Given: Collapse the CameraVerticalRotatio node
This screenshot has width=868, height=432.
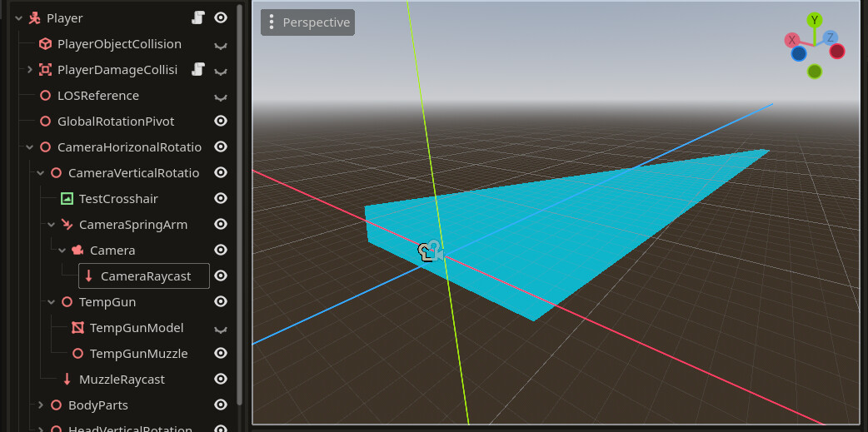Looking at the screenshot, I should click(41, 173).
